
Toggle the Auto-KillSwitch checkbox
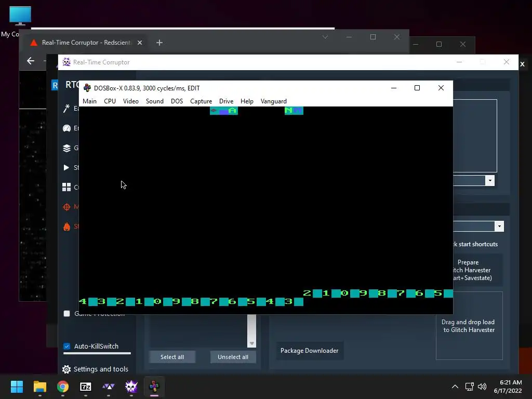click(67, 346)
